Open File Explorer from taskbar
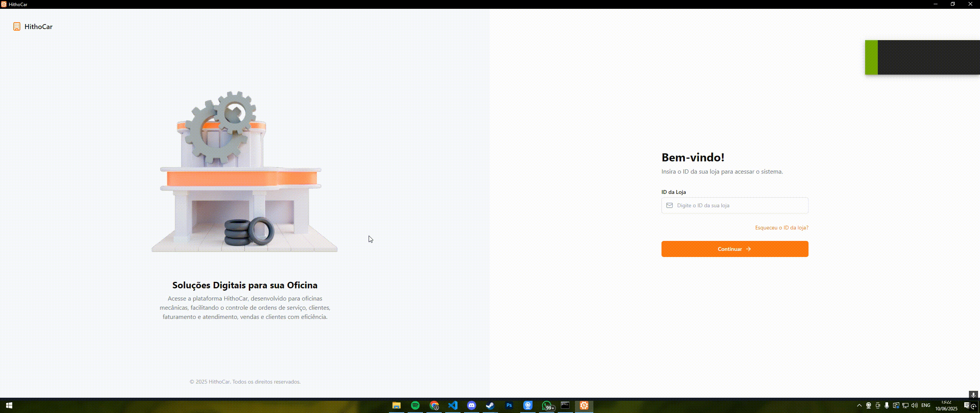This screenshot has height=413, width=980. pos(396,405)
